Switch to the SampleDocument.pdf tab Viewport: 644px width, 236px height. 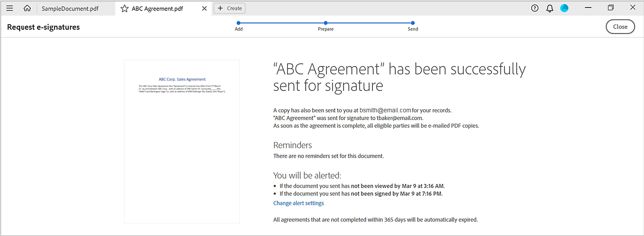click(x=70, y=8)
